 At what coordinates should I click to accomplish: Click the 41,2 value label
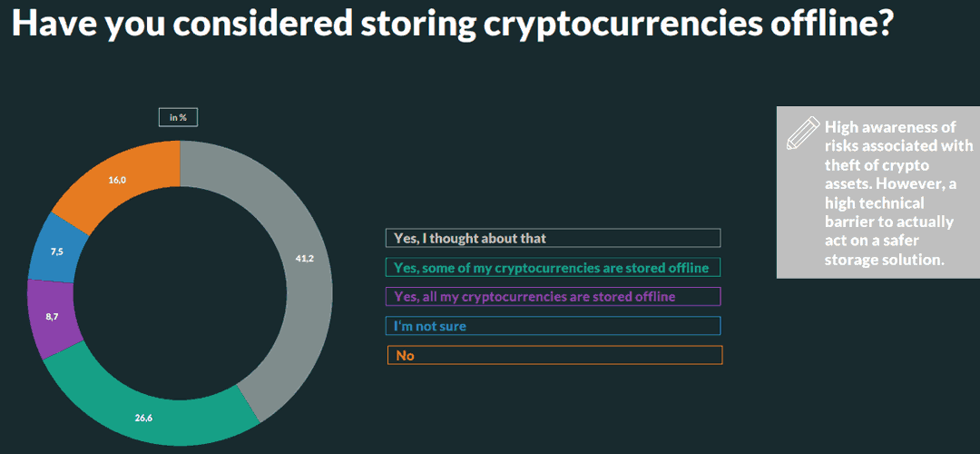pyautogui.click(x=304, y=258)
